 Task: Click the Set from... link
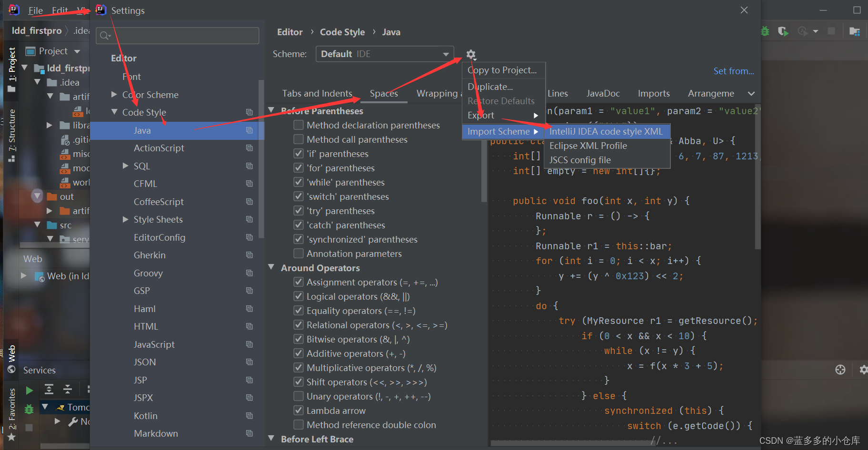point(733,70)
